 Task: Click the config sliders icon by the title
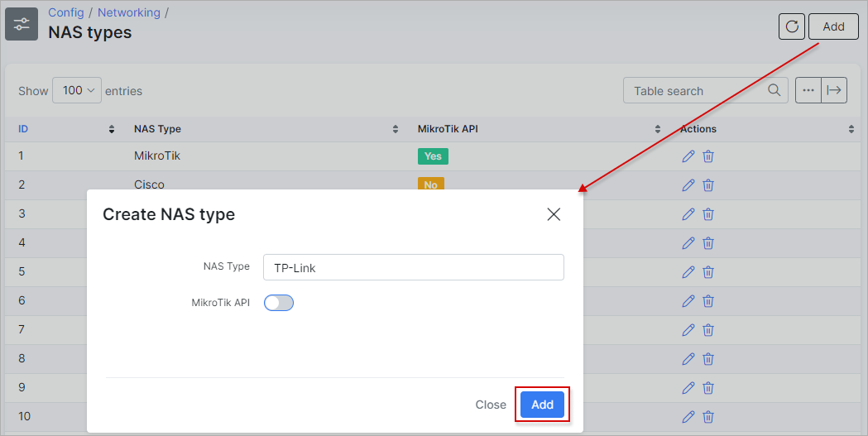coord(22,24)
